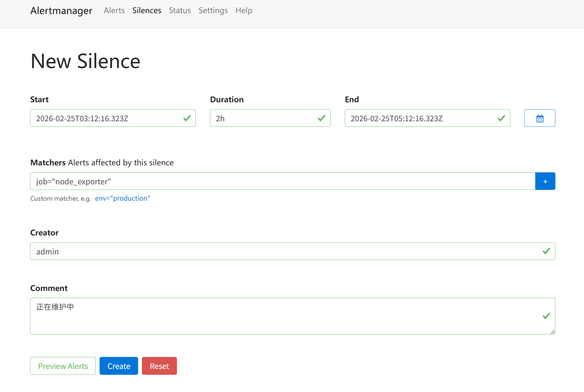Click Preview Alerts button
This screenshot has height=392, width=584.
[x=63, y=366]
